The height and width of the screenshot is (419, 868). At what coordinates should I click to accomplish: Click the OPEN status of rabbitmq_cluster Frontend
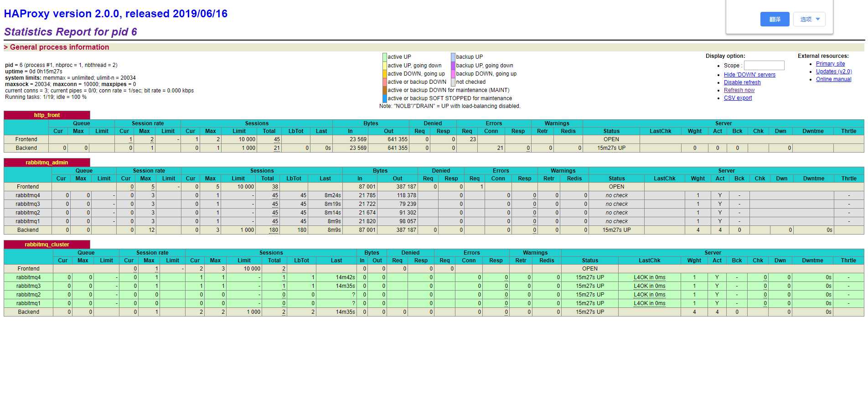589,269
